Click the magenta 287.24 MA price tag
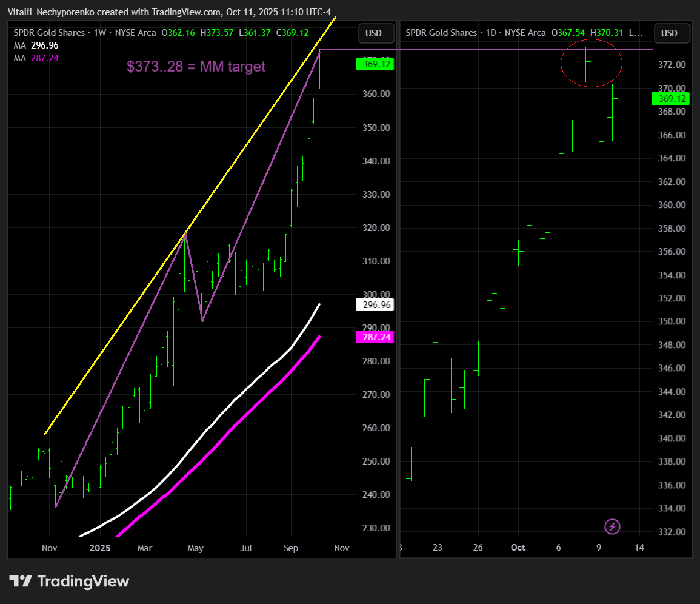This screenshot has width=700, height=604. click(375, 337)
